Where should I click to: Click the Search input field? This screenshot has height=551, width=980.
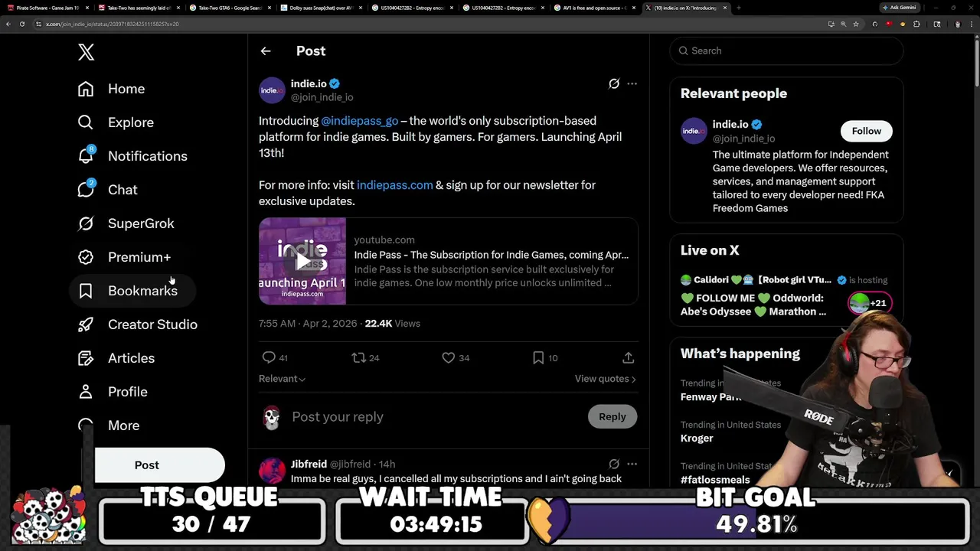[786, 51]
